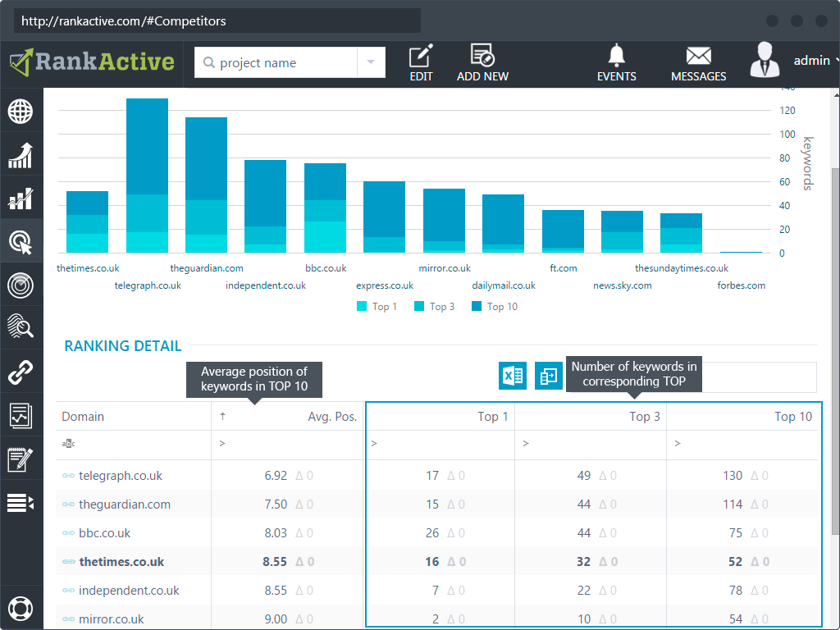Open the fingerprint magnifier sidebar icon
The height and width of the screenshot is (630, 840).
[x=21, y=326]
